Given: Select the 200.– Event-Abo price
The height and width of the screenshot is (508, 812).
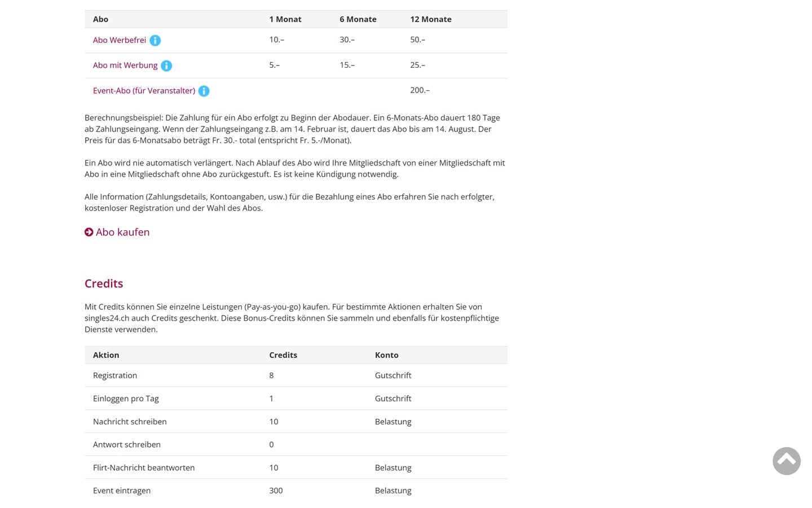Looking at the screenshot, I should (420, 90).
